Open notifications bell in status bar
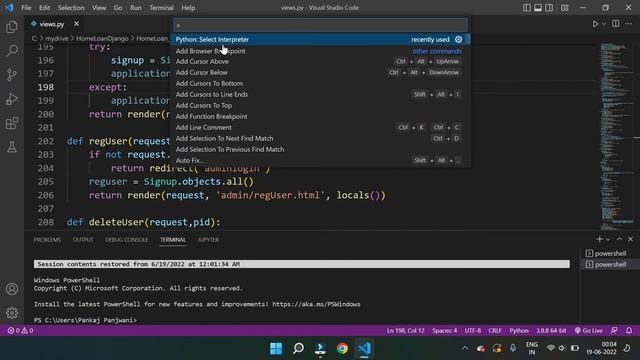 click(x=629, y=331)
